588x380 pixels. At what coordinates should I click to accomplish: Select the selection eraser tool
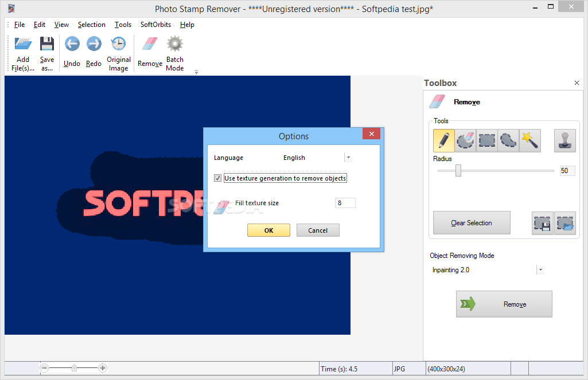[x=465, y=140]
